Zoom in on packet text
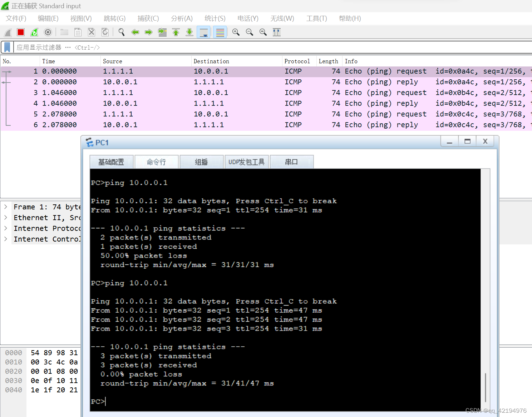The height and width of the screenshot is (417, 532). pyautogui.click(x=236, y=33)
